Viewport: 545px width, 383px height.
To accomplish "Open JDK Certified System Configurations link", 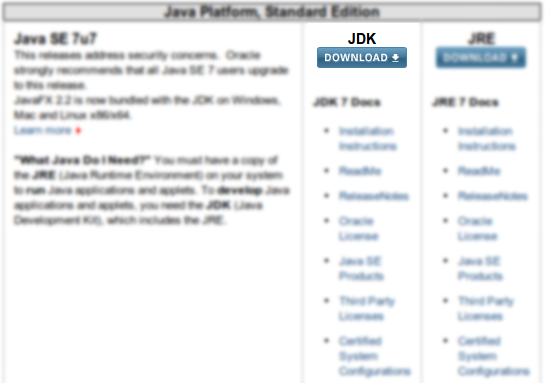I will [375, 356].
